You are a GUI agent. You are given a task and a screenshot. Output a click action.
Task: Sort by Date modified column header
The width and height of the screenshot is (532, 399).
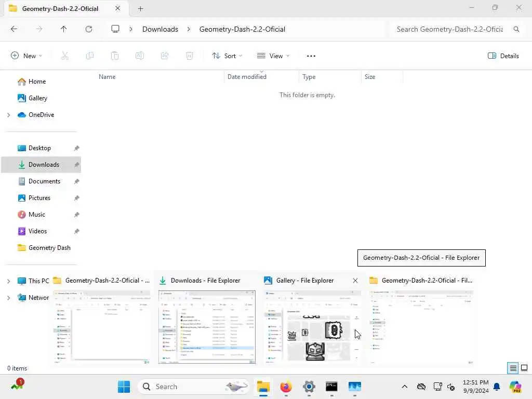point(247,77)
